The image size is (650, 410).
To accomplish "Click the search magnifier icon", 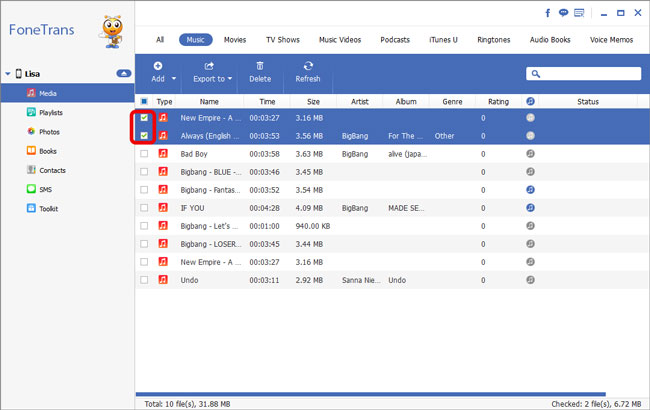I will (536, 74).
